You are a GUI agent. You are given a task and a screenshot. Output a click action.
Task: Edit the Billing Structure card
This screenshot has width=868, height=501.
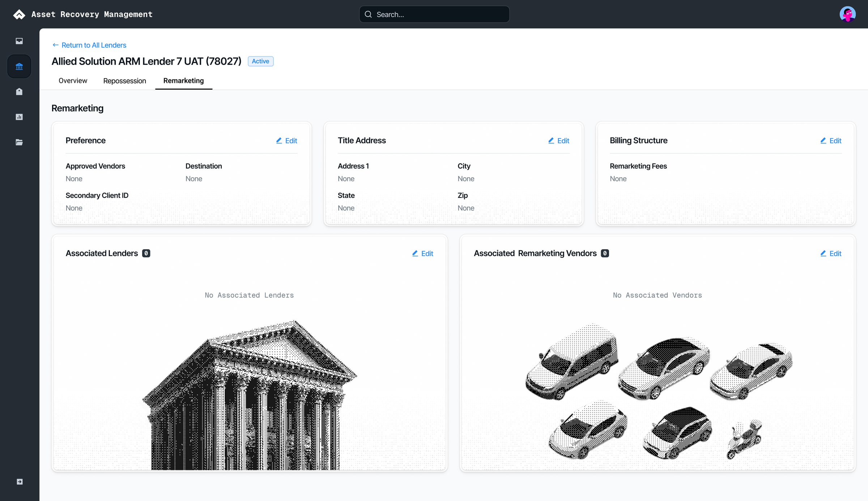[x=831, y=141]
